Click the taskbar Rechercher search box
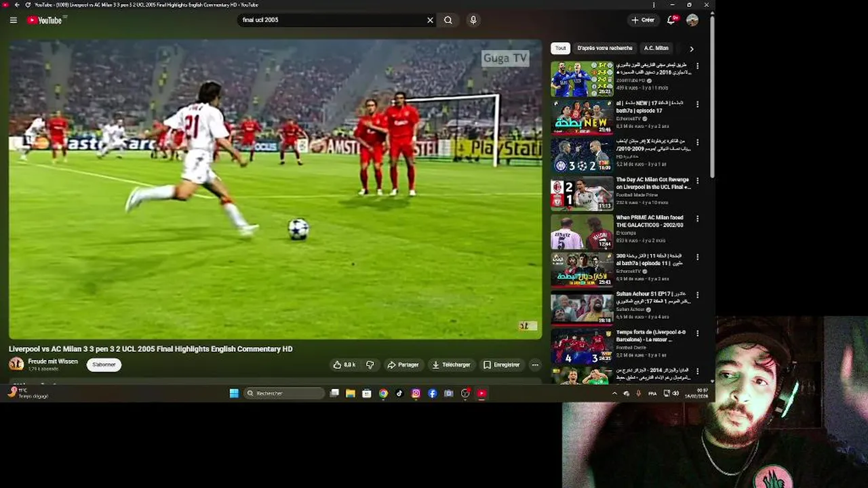The height and width of the screenshot is (488, 868). [284, 393]
